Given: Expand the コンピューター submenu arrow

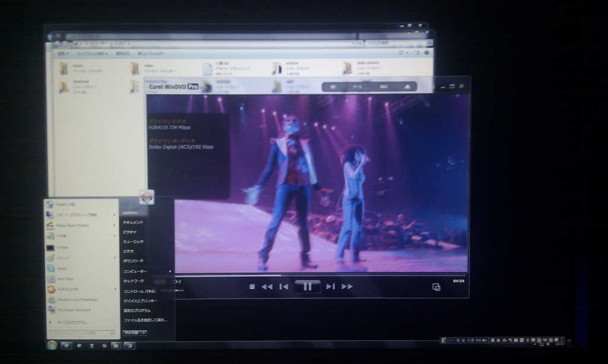Looking at the screenshot, I should (170, 271).
